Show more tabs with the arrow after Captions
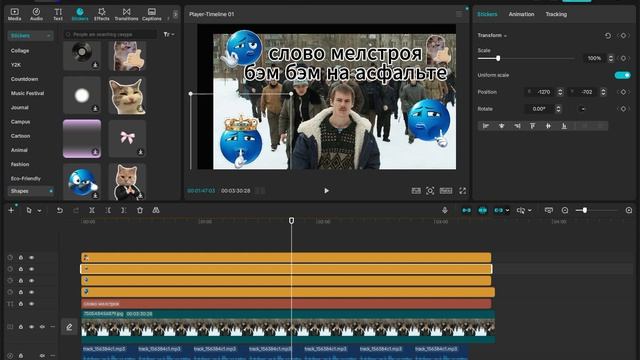Screen dimensions: 640x360 [176, 14]
